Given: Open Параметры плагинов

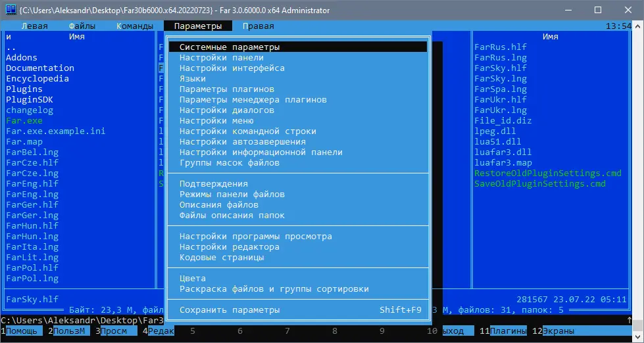Looking at the screenshot, I should click(298, 89).
